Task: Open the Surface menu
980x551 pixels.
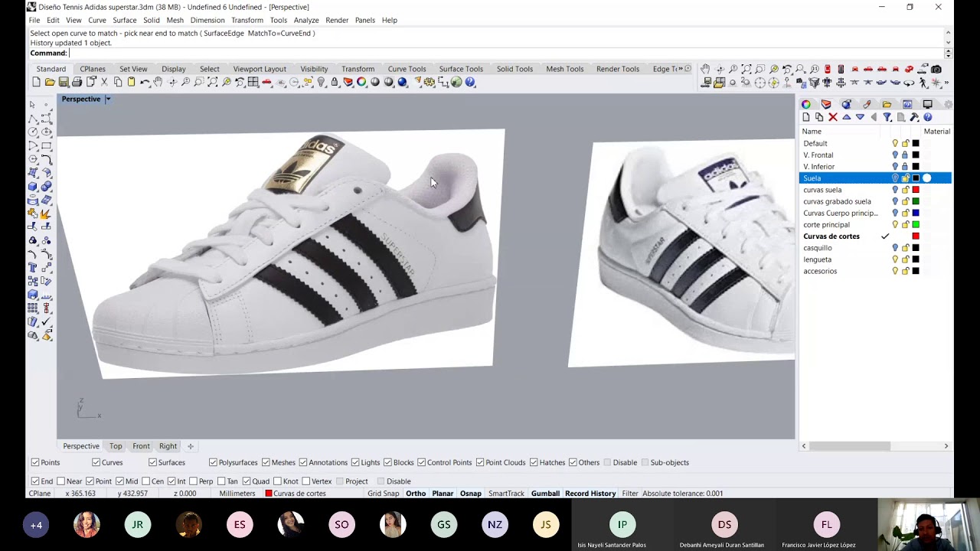Action: pos(124,20)
